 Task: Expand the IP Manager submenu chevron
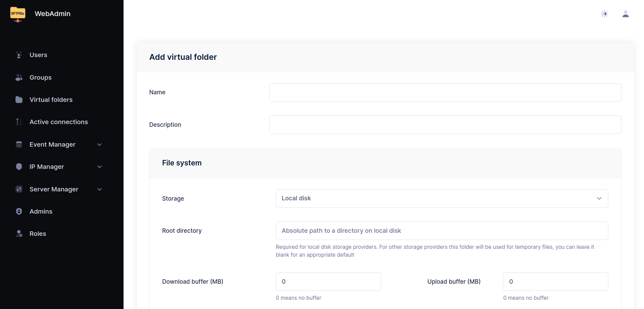(x=100, y=167)
